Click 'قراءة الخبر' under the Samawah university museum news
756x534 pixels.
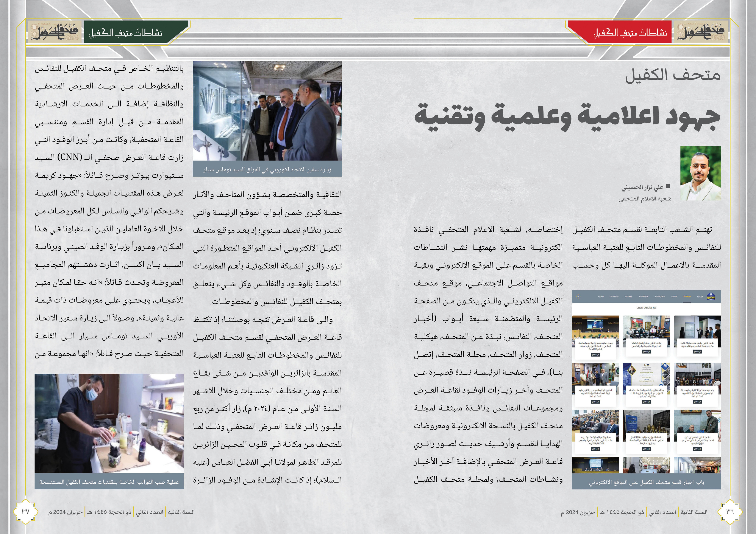click(697, 352)
